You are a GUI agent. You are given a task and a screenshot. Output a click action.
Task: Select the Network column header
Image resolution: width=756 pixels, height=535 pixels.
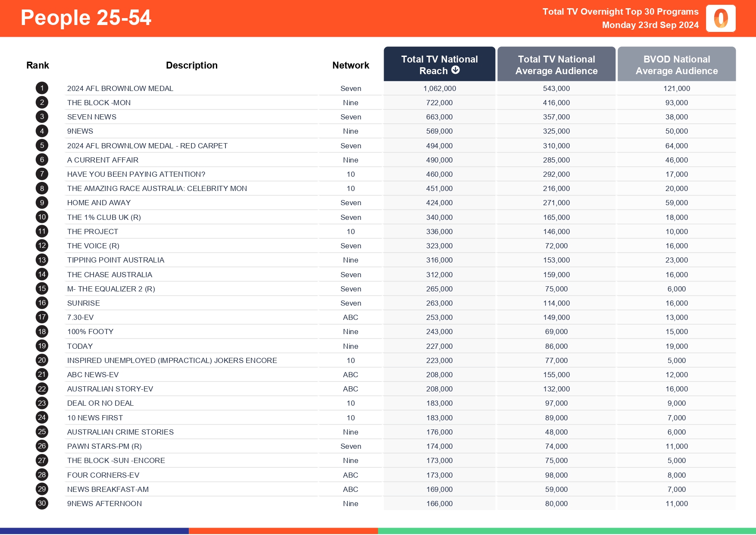point(350,65)
